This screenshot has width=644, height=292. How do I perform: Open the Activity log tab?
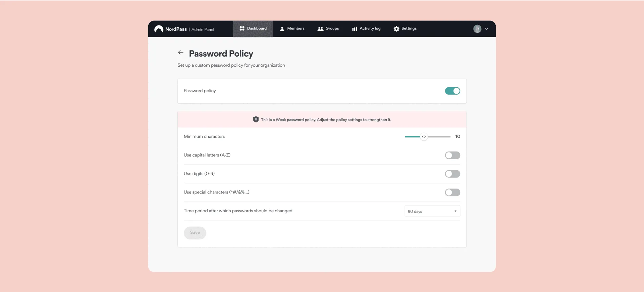pyautogui.click(x=366, y=28)
